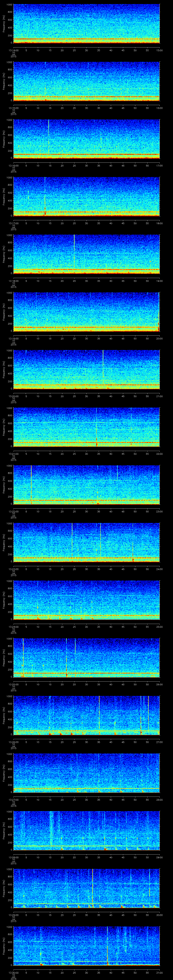Select the '25:00' end time label

point(160,627)
